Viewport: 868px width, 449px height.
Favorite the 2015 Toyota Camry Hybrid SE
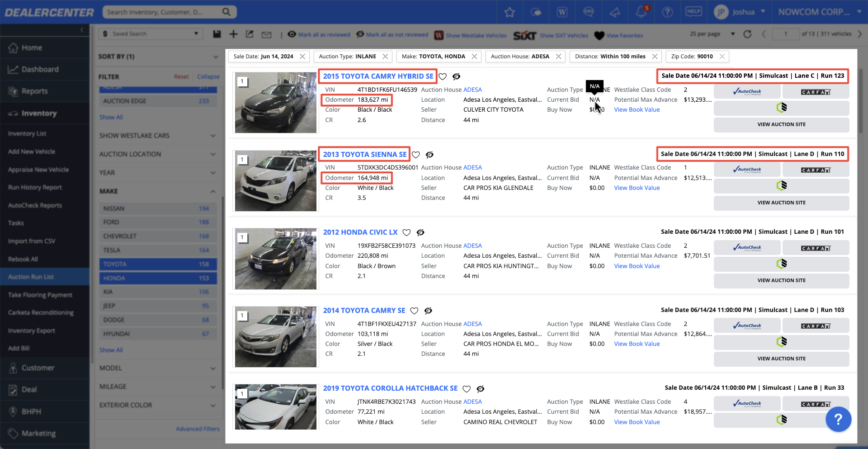point(443,76)
